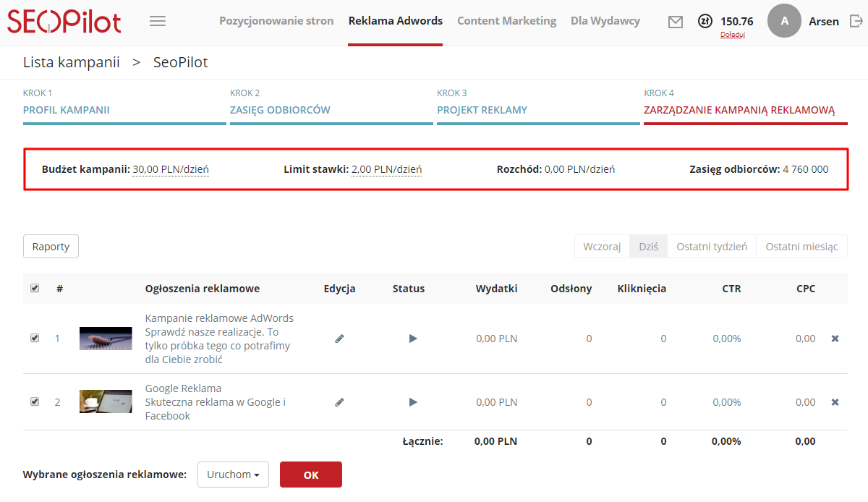Uncheck the checkbox for ad number 2
This screenshot has height=502, width=868.
tap(35, 401)
